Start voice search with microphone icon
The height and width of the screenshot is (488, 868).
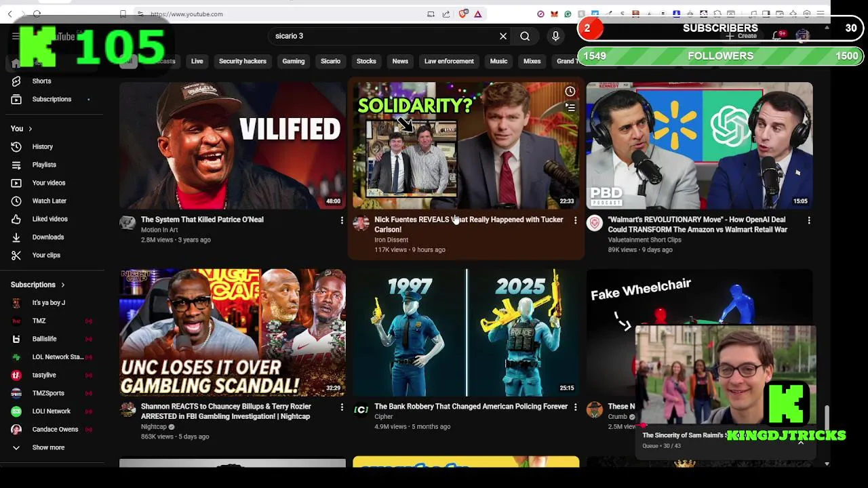point(555,36)
